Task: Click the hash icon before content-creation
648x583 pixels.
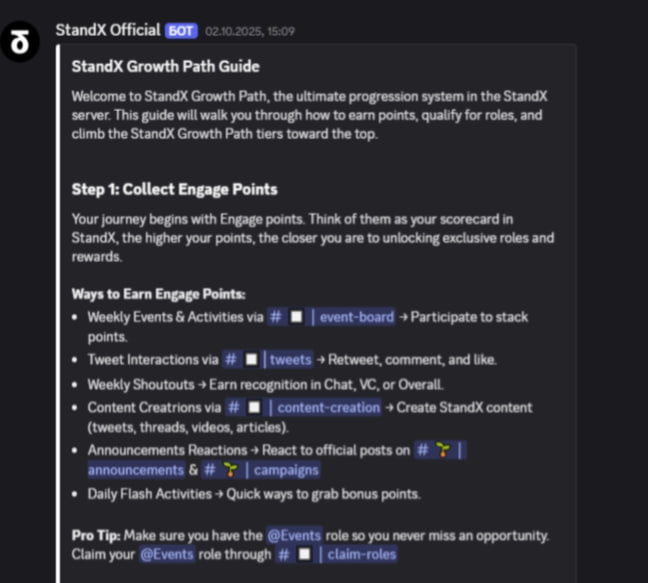Action: pos(234,408)
